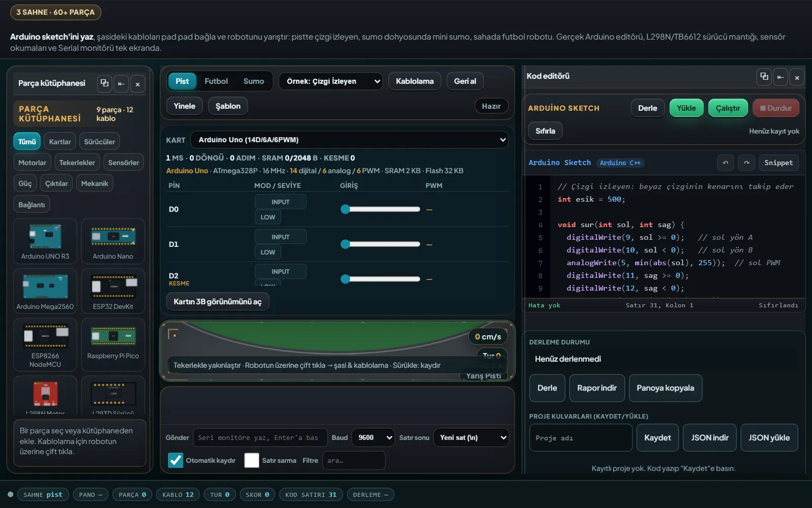812x508 pixels.
Task: Click the Çalıştır button
Action: point(728,108)
